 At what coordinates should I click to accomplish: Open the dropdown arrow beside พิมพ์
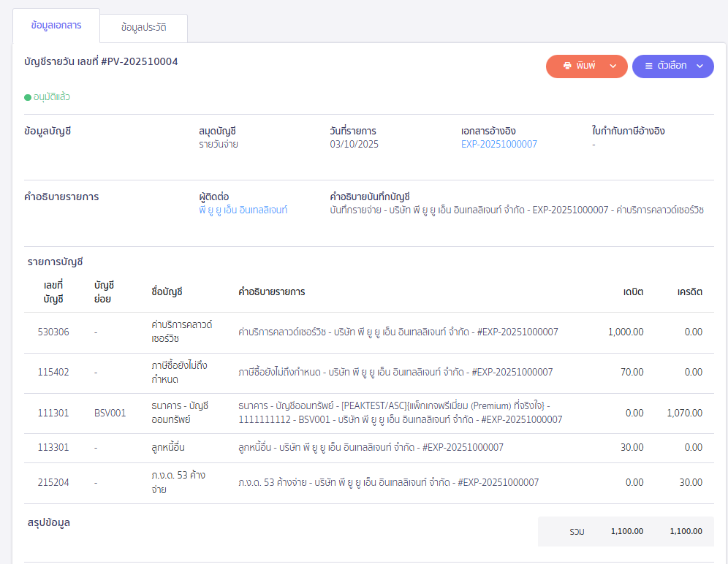pyautogui.click(x=613, y=66)
